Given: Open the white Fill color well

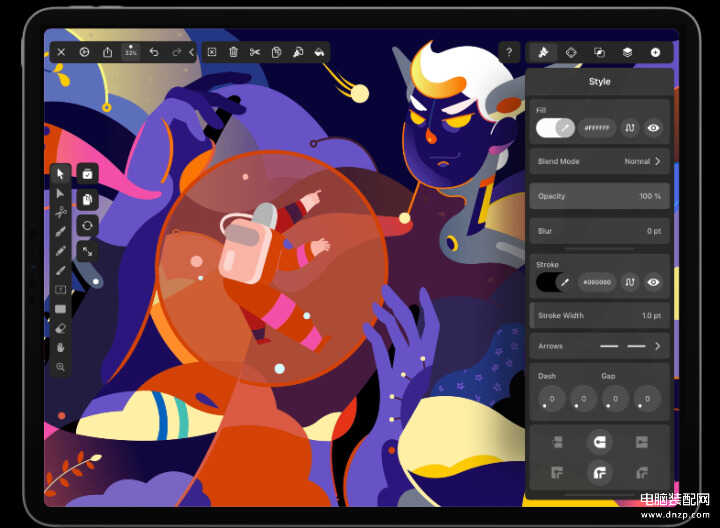Looking at the screenshot, I should (555, 128).
